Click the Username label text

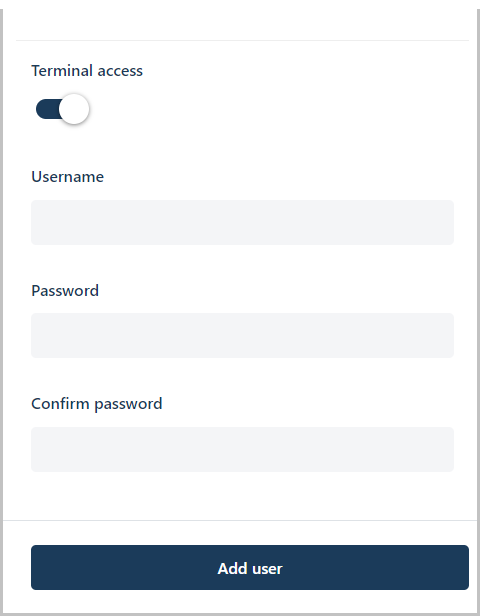(68, 177)
